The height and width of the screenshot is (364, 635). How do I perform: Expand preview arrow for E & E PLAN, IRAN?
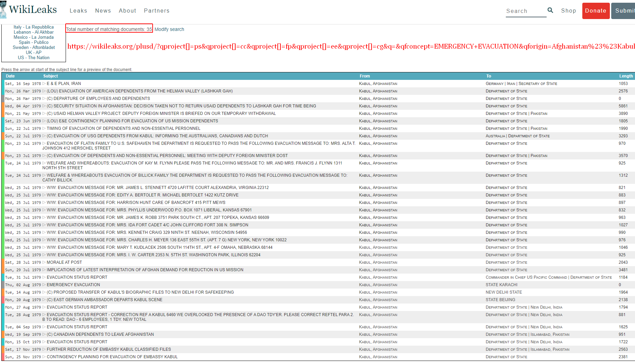44,84
